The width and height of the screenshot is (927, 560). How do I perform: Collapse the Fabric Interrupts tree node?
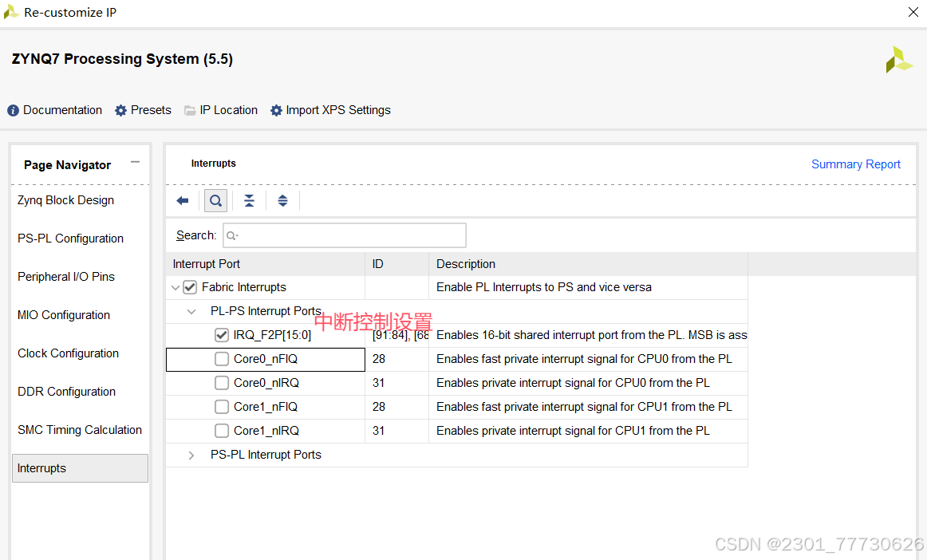coord(175,288)
